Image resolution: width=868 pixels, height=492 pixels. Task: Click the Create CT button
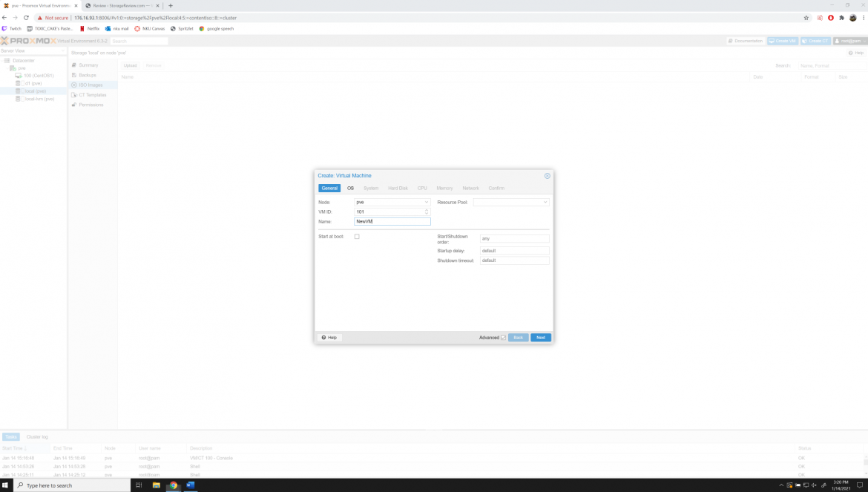click(815, 41)
